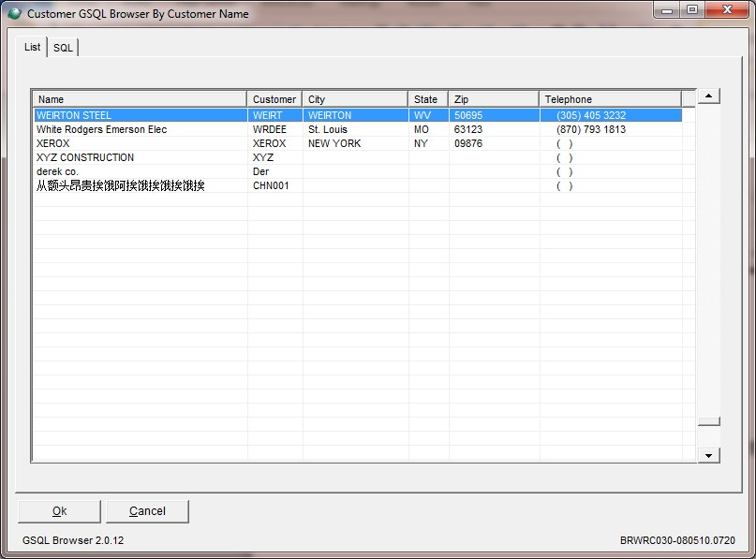Click the Ok button
Image resolution: width=756 pixels, height=559 pixels.
point(59,511)
